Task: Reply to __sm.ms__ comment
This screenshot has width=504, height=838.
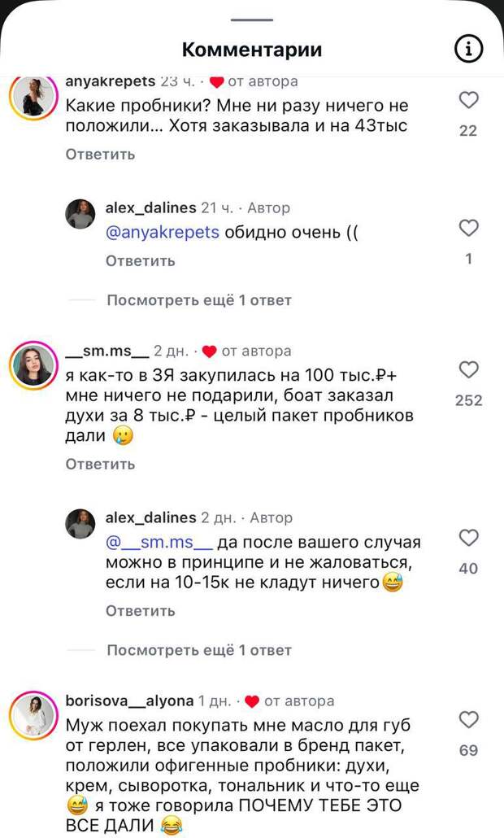Action: click(x=100, y=465)
